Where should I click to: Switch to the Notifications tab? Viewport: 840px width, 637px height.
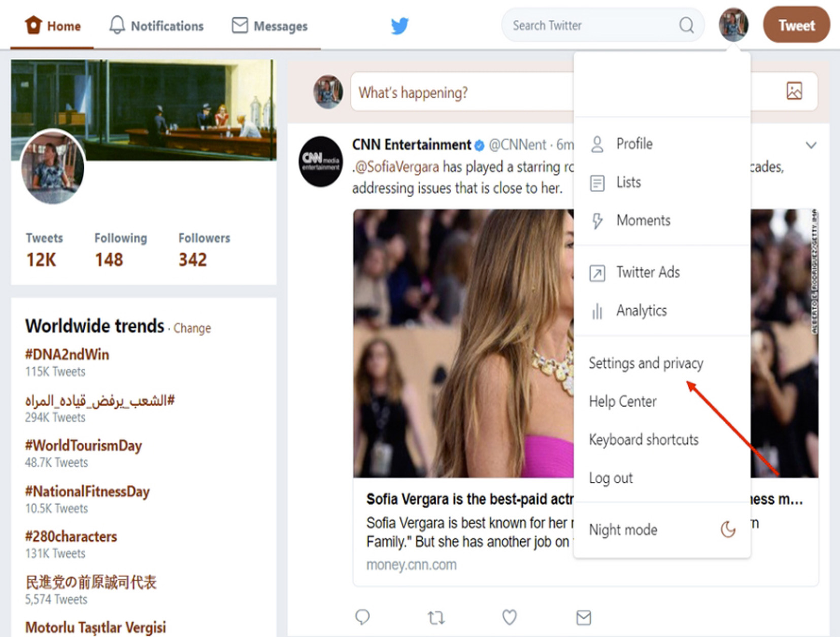(156, 25)
